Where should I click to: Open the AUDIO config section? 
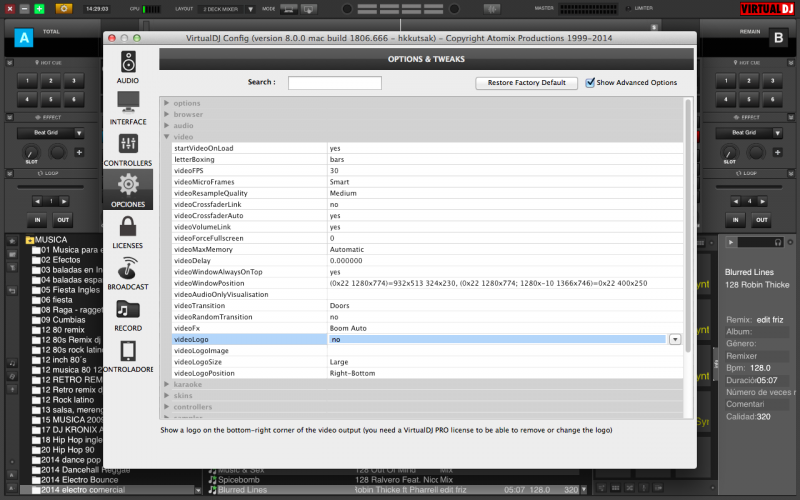point(128,67)
